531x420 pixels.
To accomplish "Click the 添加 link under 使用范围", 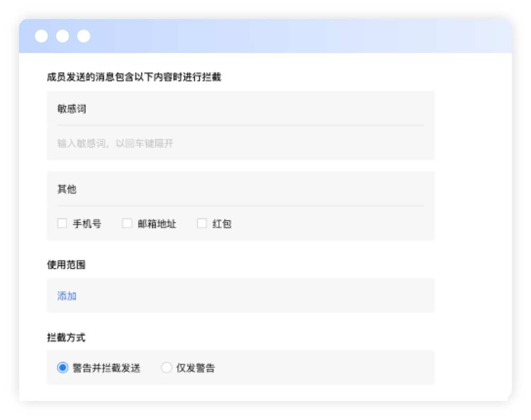I will 67,296.
